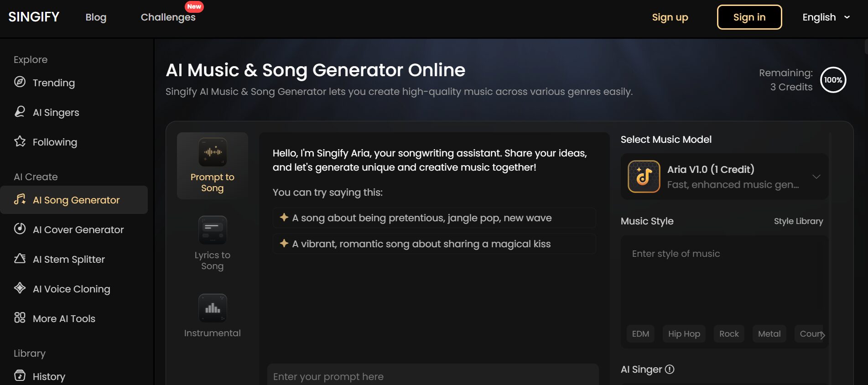Select the Instrumental equalizer icon
Image resolution: width=868 pixels, height=385 pixels.
point(213,308)
